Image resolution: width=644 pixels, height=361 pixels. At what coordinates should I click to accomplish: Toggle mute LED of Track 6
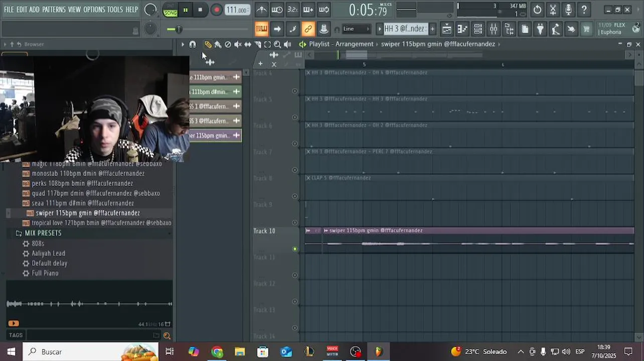[x=295, y=144]
